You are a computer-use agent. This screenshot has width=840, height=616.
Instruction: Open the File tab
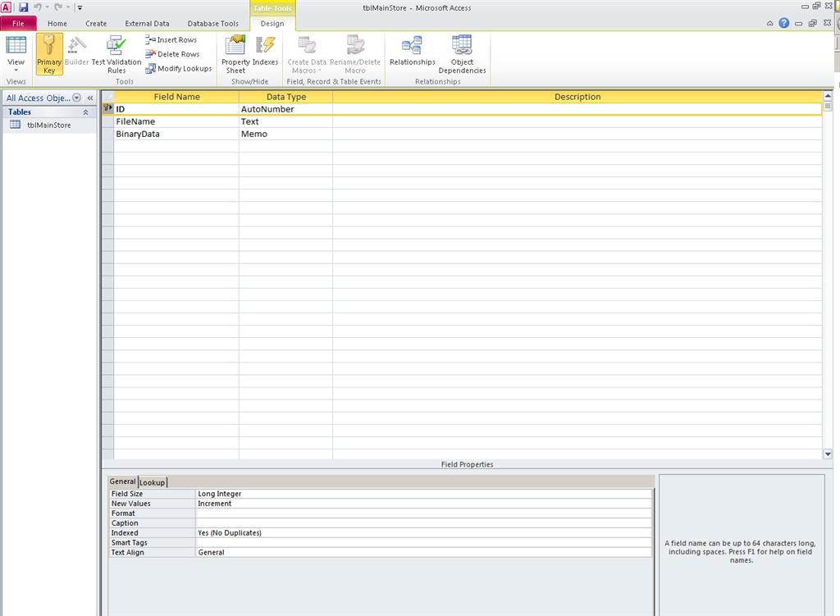pyautogui.click(x=18, y=24)
